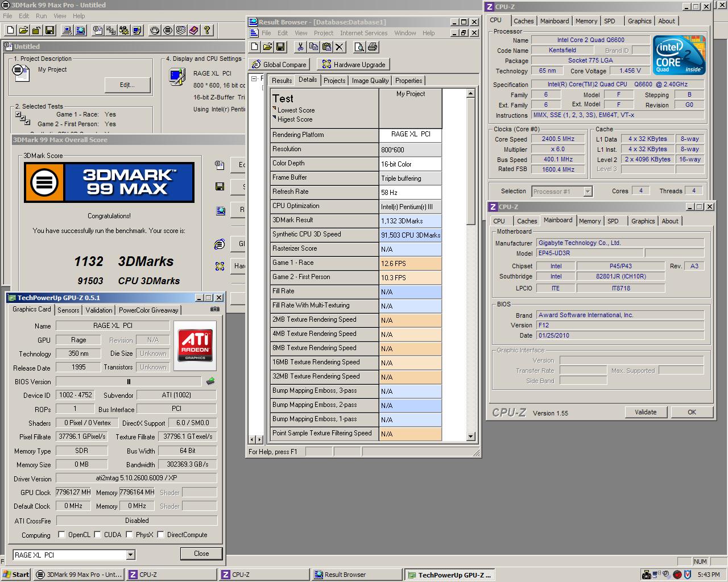
Task: Click the Copy icon in the Result Browser toolbar
Action: [313, 47]
